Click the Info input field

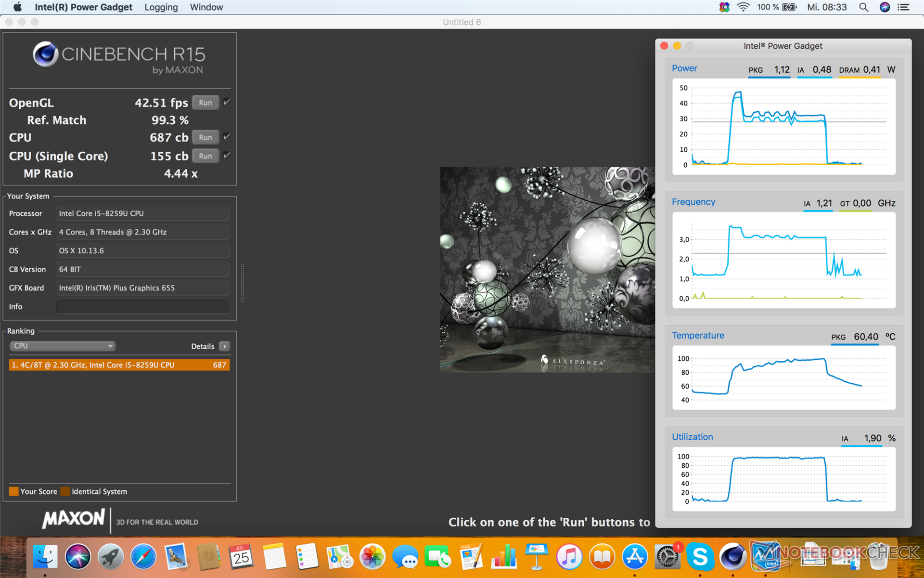(x=142, y=306)
